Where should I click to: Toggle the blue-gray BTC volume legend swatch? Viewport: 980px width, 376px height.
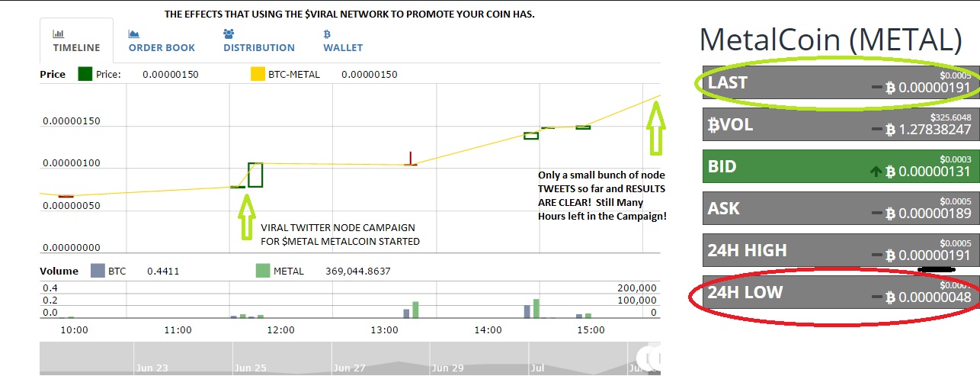98,271
